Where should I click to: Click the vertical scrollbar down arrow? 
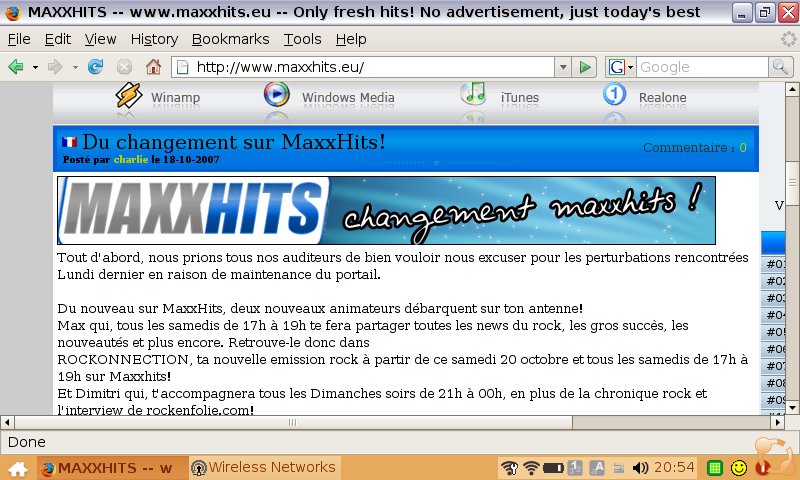pyautogui.click(x=792, y=408)
